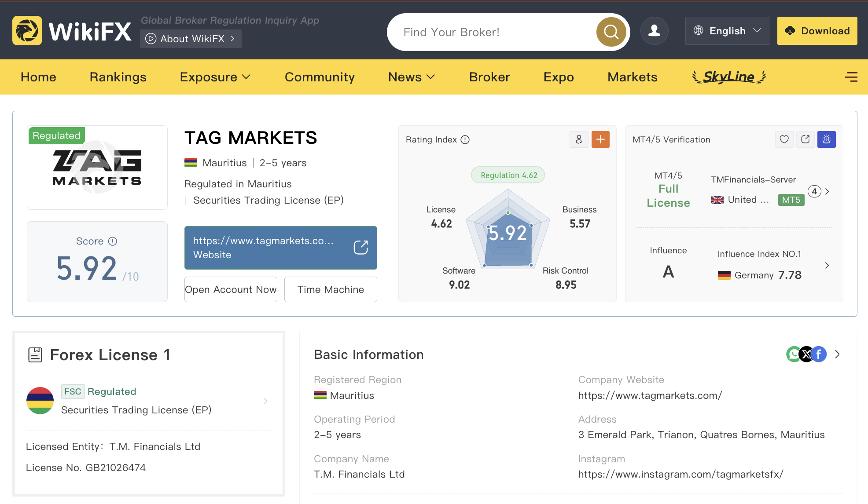The height and width of the screenshot is (504, 868).
Task: Open the Broker tab
Action: tap(489, 77)
